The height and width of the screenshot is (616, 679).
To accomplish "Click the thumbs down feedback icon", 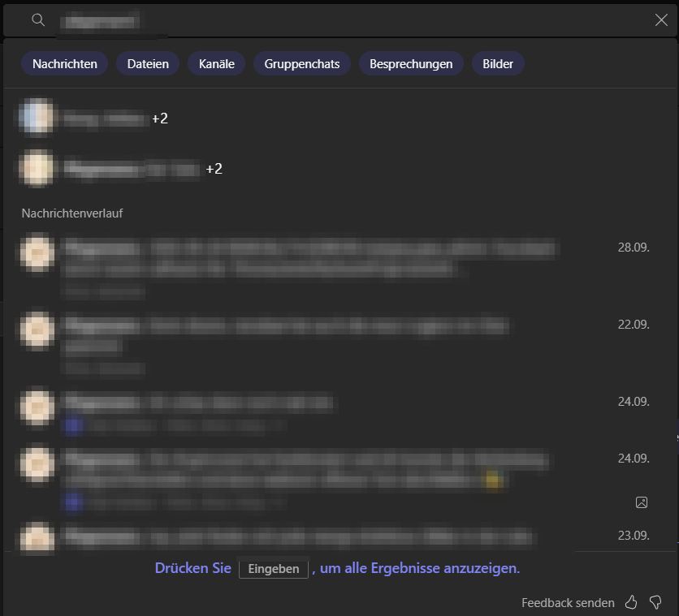I will 655,601.
